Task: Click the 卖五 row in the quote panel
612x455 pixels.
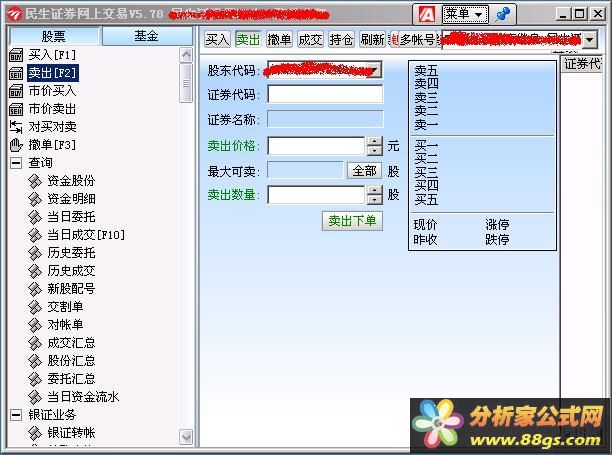Action: coord(483,71)
